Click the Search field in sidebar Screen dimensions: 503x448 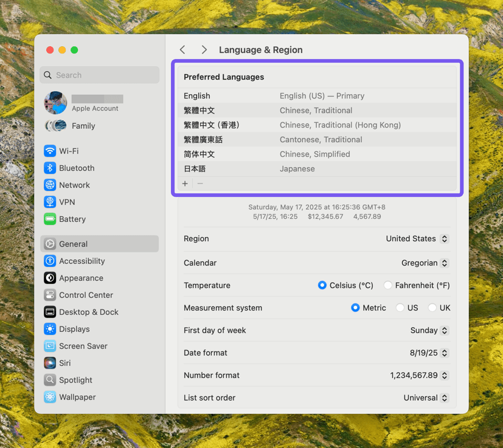pos(100,75)
